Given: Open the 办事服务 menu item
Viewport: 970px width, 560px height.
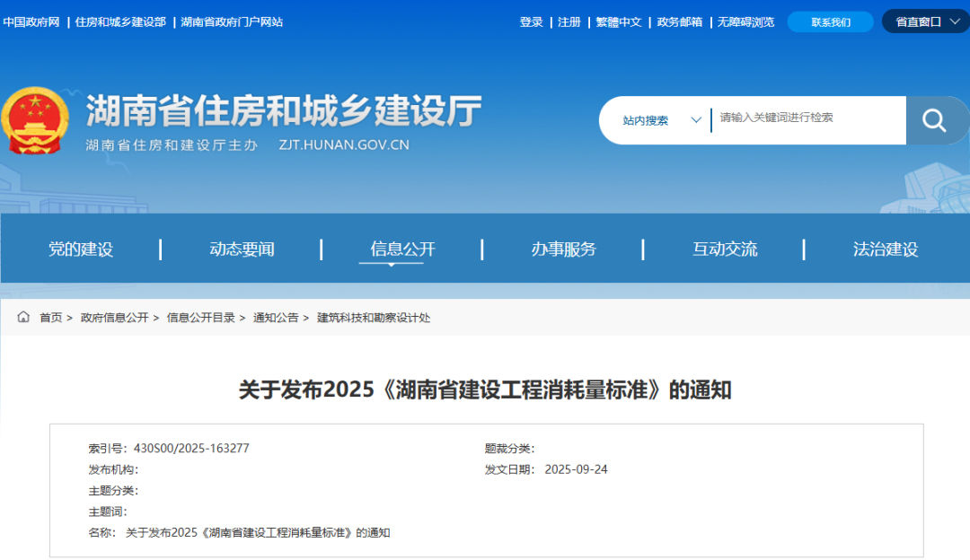Looking at the screenshot, I should [x=563, y=249].
